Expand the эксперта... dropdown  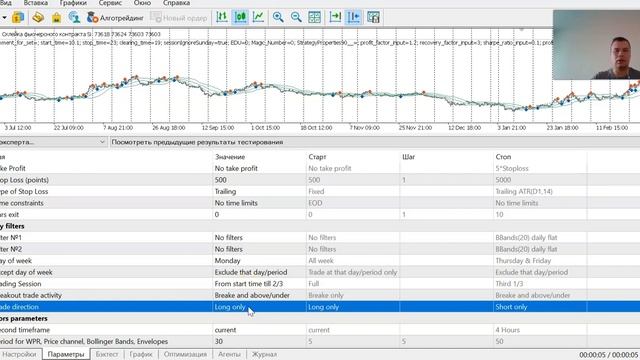(53, 142)
